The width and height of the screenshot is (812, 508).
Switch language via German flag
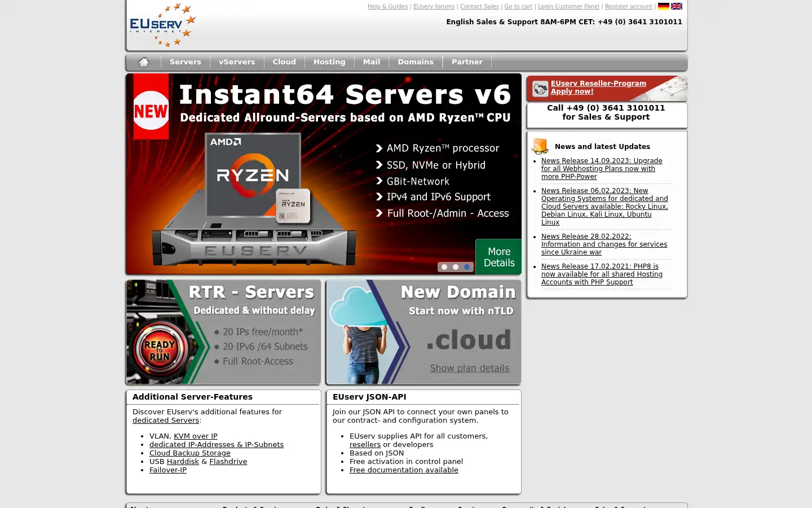point(664,6)
